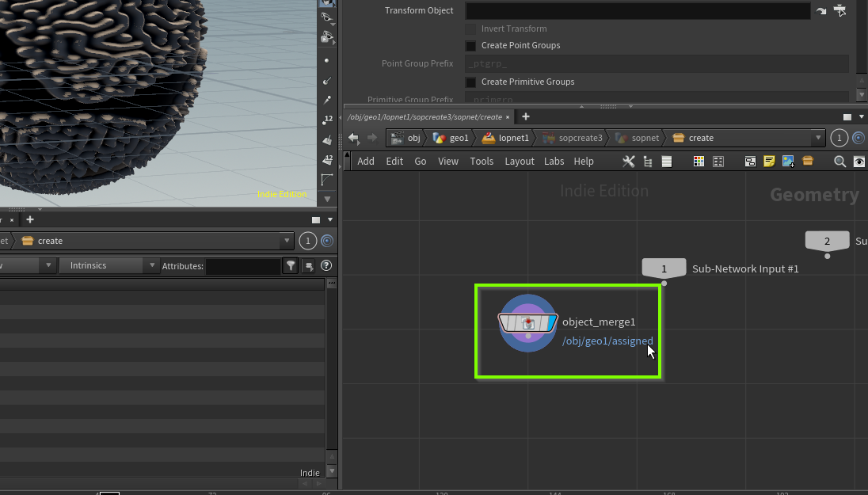Click the tree view icon in network toolbar
The image size is (868, 495).
[648, 162]
